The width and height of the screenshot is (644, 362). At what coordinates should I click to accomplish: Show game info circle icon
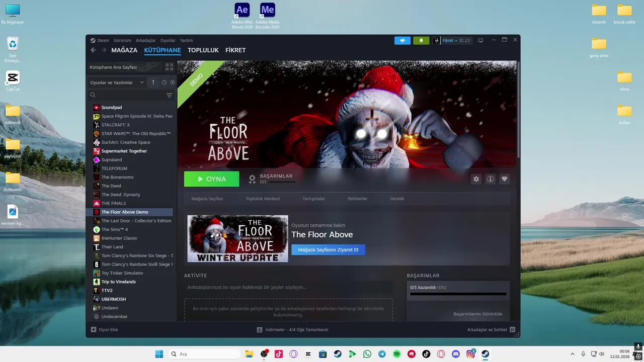(x=490, y=179)
